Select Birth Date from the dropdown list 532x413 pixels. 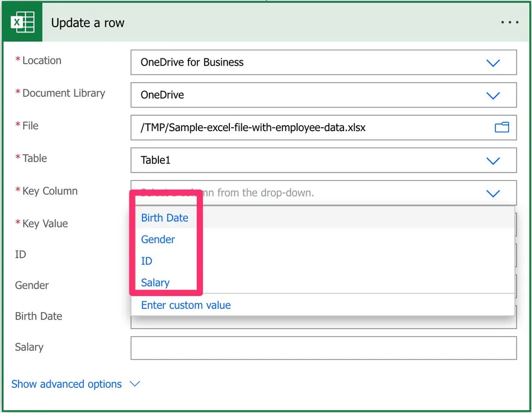click(164, 218)
